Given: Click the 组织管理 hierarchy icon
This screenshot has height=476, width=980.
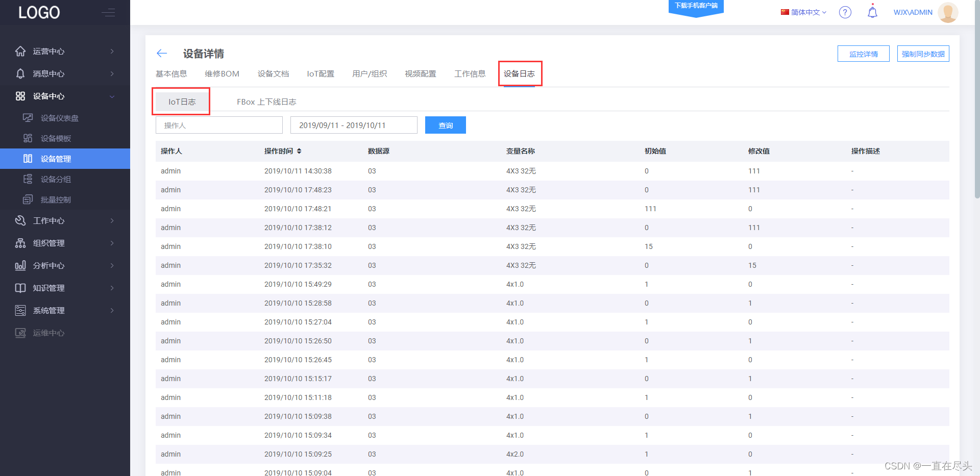Looking at the screenshot, I should pos(20,243).
